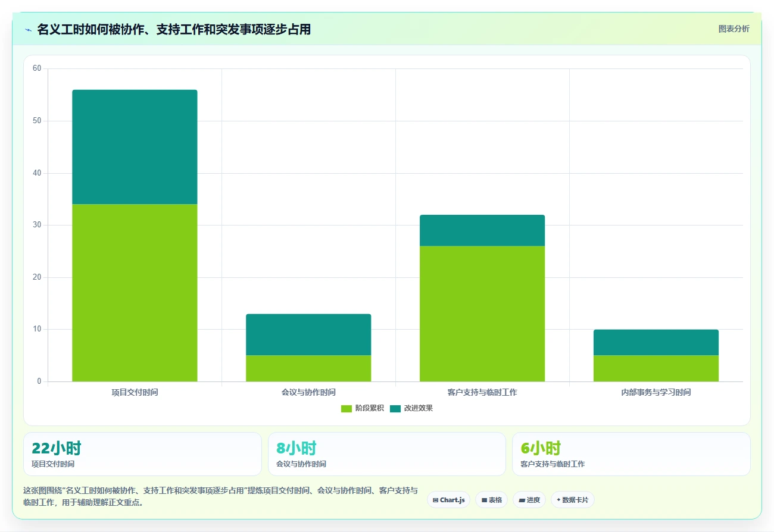The width and height of the screenshot is (774, 532).
Task: Toggle the 阶段累积 legend entry
Action: pos(362,408)
